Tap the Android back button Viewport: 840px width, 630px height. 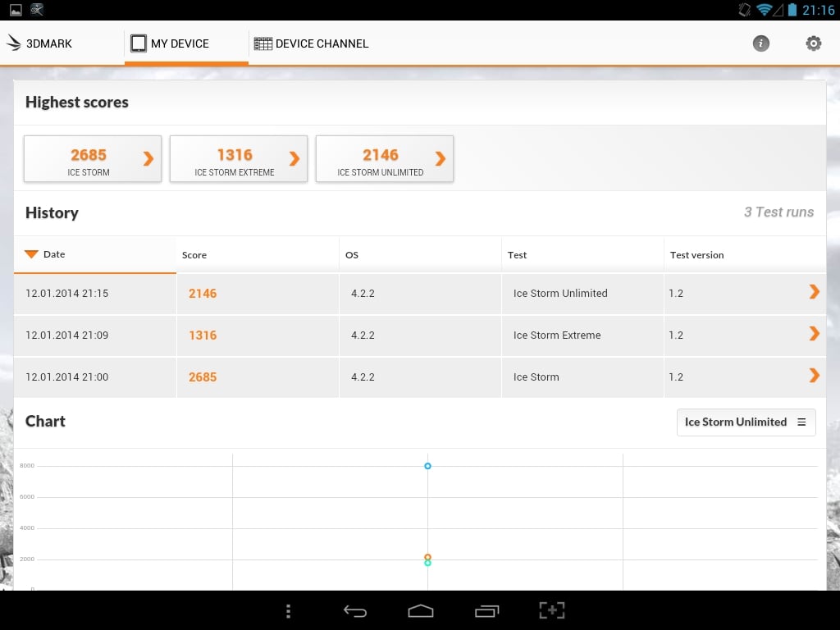pyautogui.click(x=354, y=610)
